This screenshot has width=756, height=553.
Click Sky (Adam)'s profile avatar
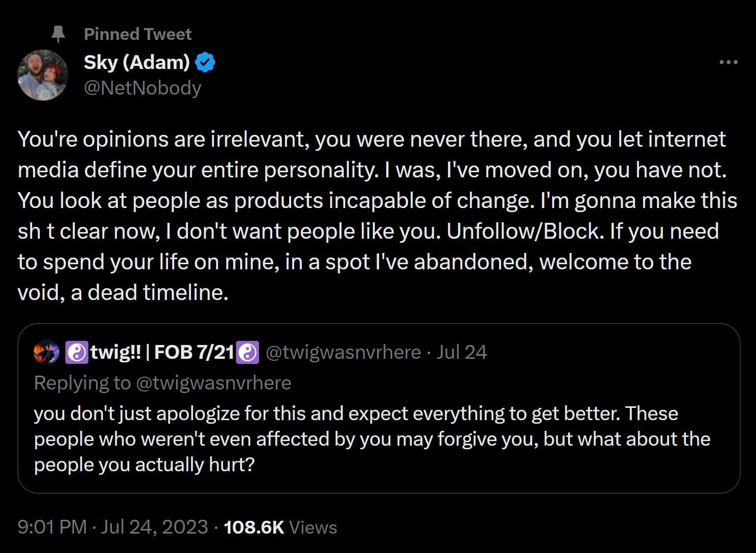click(43, 74)
